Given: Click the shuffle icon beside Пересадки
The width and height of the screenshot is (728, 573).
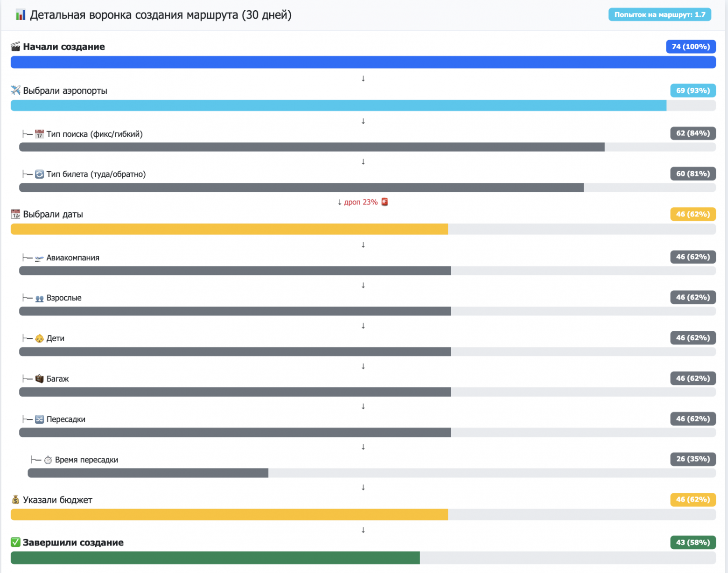Looking at the screenshot, I should click(x=39, y=419).
